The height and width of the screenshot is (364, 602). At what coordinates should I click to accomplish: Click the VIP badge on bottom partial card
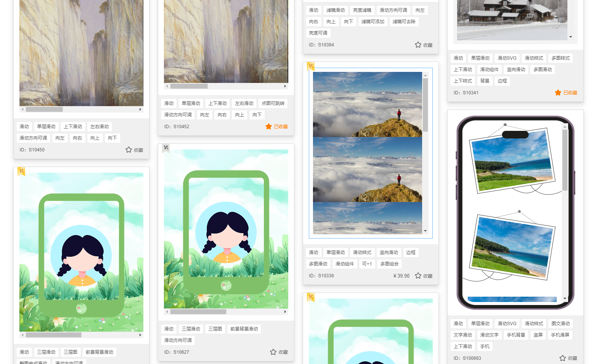(311, 297)
